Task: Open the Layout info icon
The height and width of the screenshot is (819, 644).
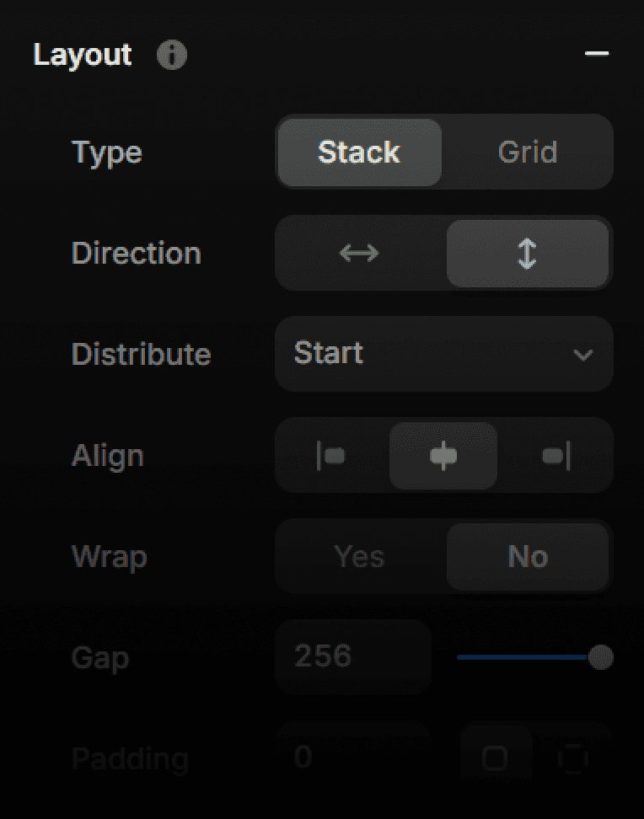Action: click(x=172, y=55)
